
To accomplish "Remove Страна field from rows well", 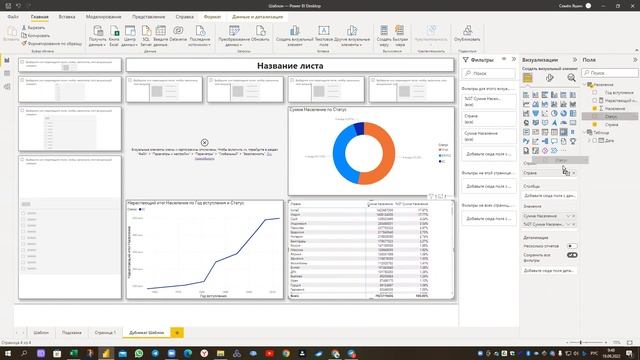I will pyautogui.click(x=574, y=173).
